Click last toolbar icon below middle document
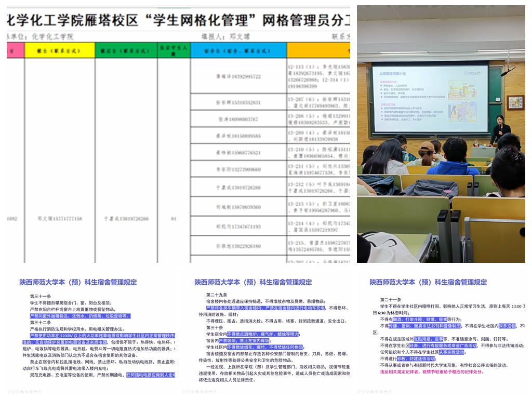 (x=216, y=391)
